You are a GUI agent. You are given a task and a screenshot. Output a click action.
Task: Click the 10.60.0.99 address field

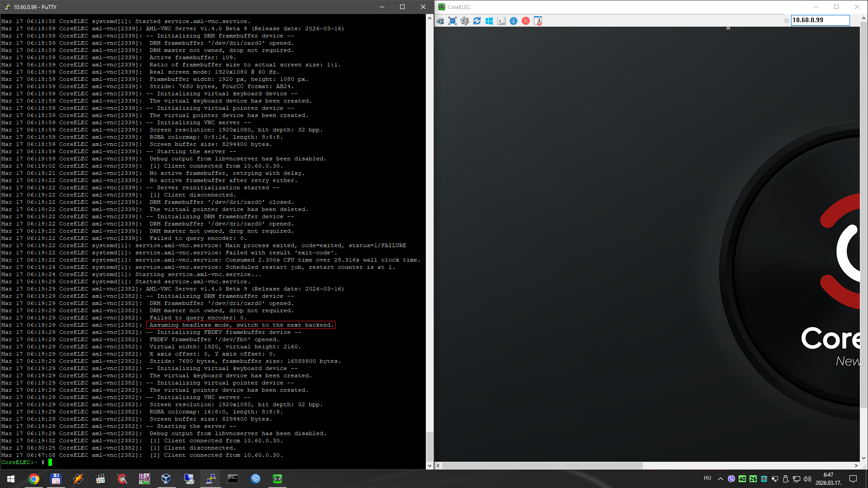pyautogui.click(x=820, y=20)
